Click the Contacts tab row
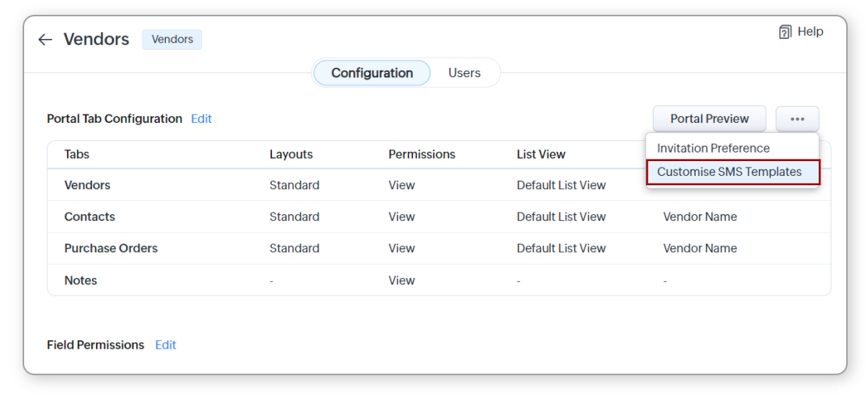 click(439, 216)
